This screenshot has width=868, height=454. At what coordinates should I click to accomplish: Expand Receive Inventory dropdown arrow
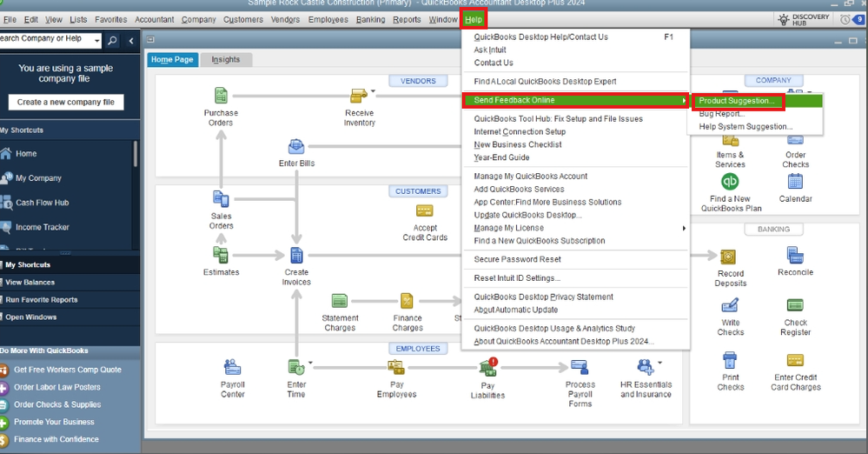[373, 91]
